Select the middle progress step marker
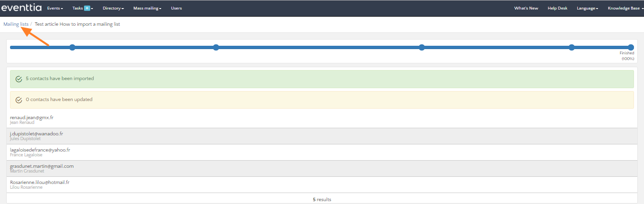The width and height of the screenshot is (644, 204). coord(422,47)
